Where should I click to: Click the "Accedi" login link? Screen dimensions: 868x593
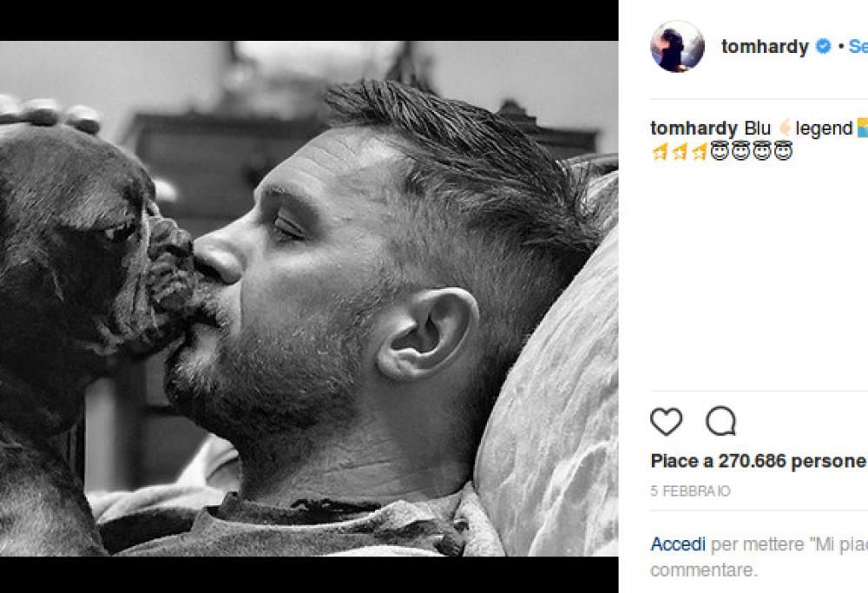point(678,544)
